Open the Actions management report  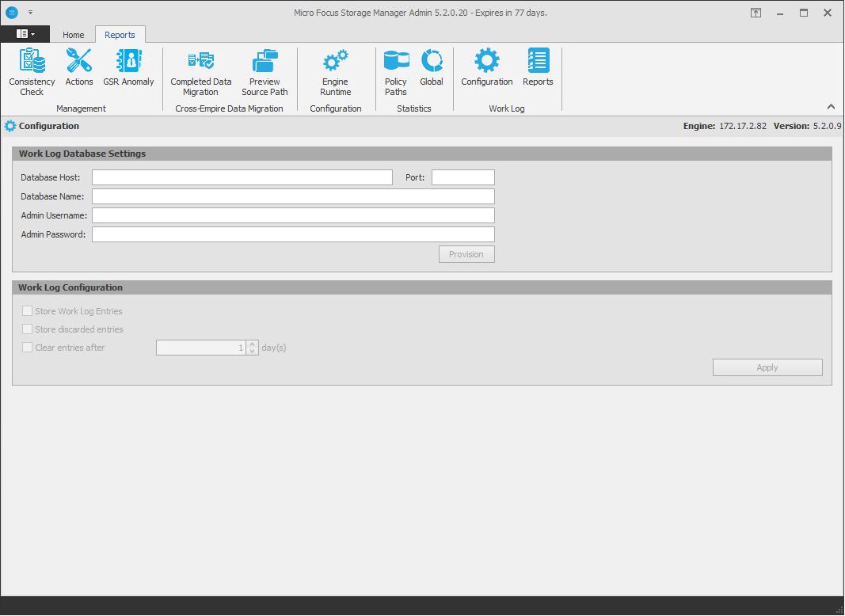pyautogui.click(x=79, y=67)
